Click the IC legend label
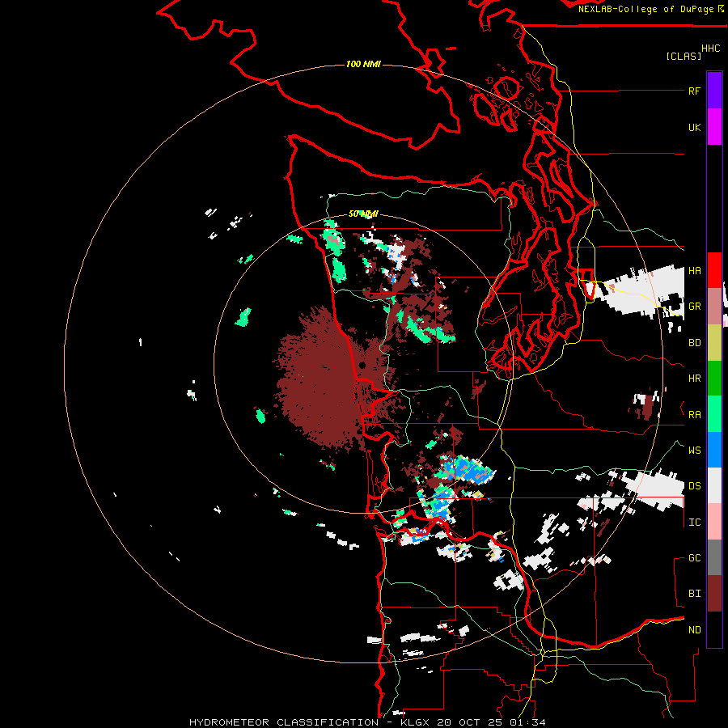Image resolution: width=728 pixels, height=728 pixels. coord(694,523)
